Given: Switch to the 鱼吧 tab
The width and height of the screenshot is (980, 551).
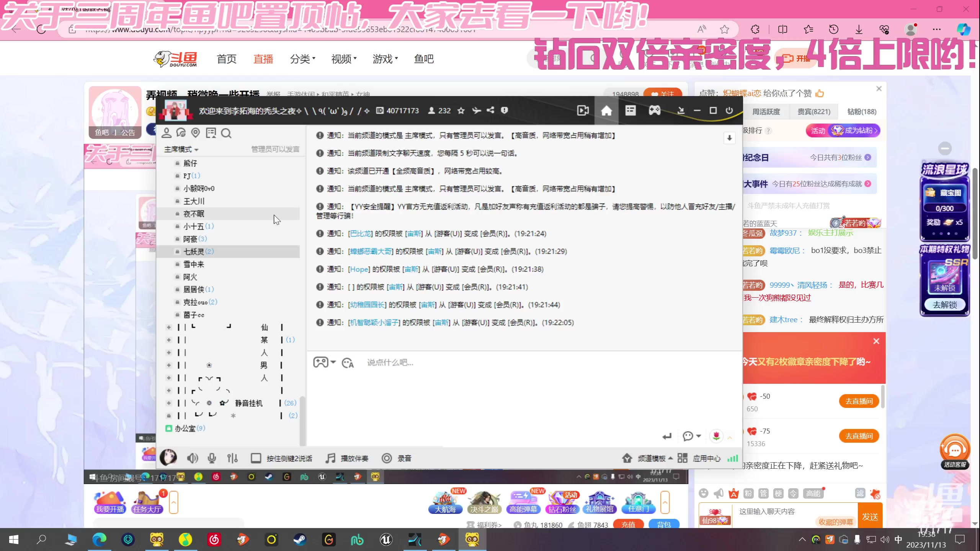Looking at the screenshot, I should click(x=423, y=59).
